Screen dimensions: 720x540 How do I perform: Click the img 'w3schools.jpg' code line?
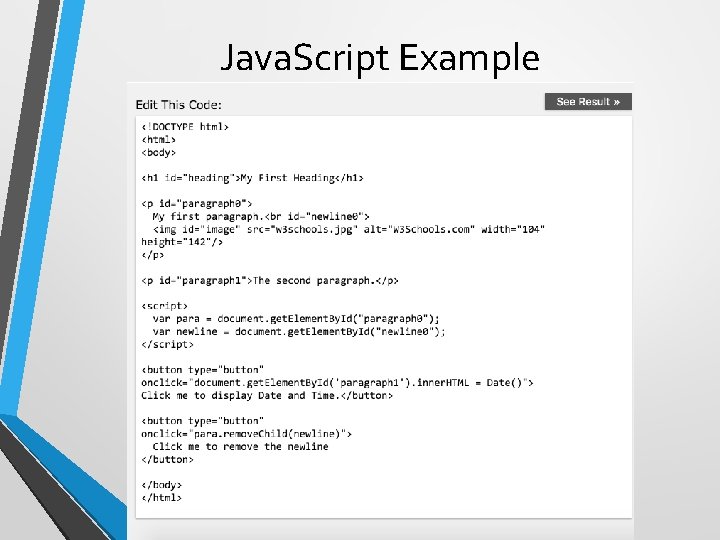(349, 229)
